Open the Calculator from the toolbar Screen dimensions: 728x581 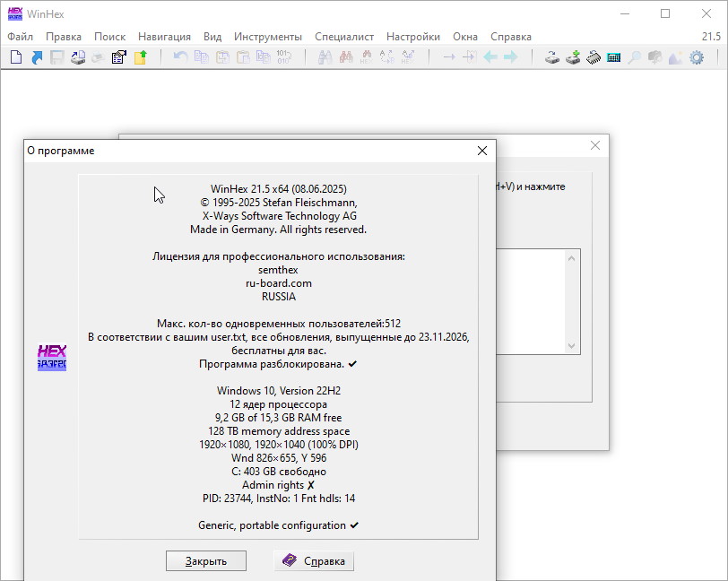point(614,57)
